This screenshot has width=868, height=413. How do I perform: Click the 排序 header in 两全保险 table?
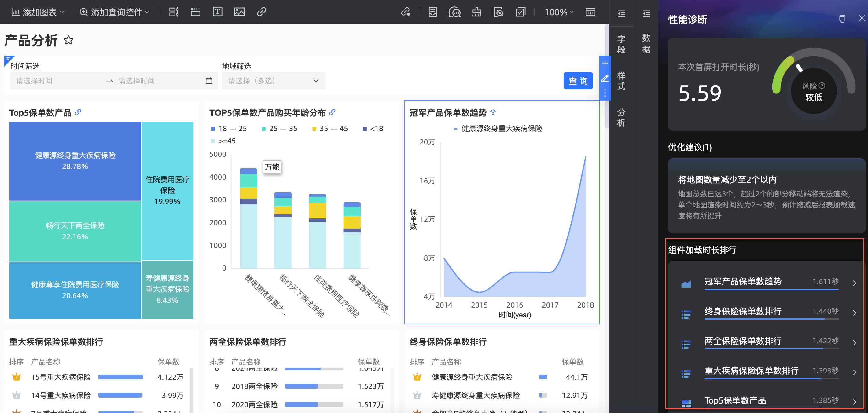(x=217, y=362)
